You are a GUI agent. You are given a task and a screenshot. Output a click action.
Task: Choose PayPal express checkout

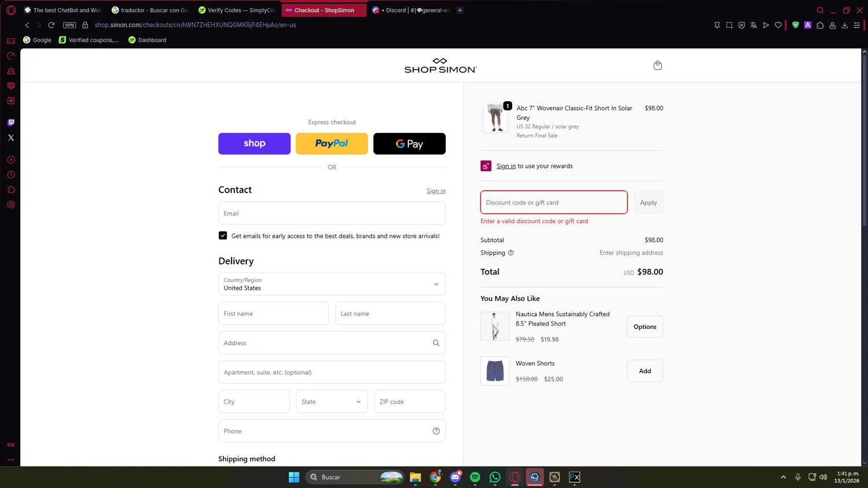332,143
